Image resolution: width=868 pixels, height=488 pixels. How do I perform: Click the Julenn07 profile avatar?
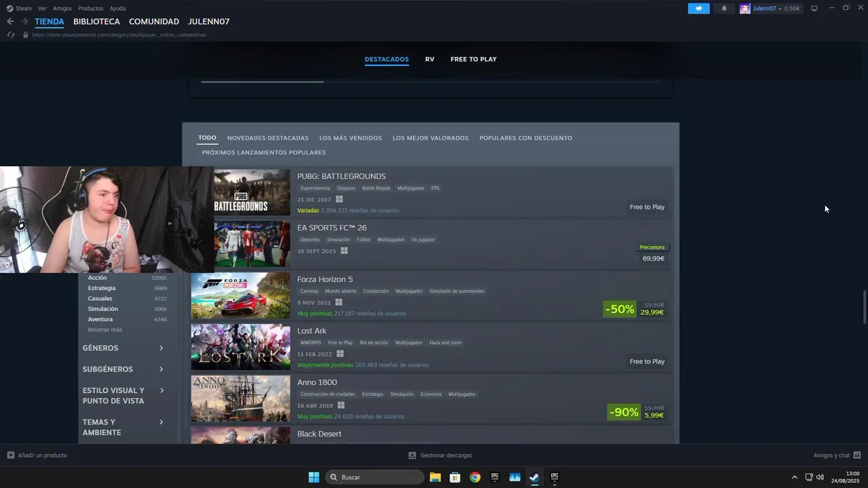pyautogui.click(x=745, y=8)
